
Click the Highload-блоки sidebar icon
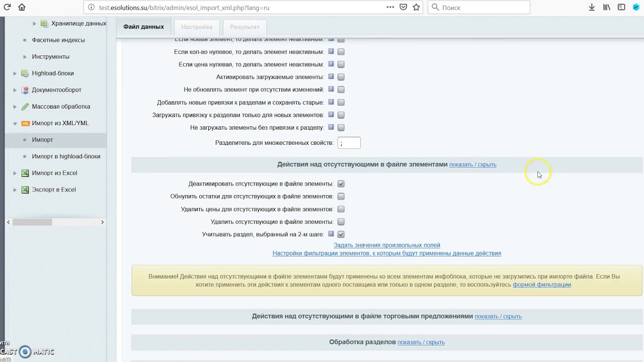(x=25, y=73)
